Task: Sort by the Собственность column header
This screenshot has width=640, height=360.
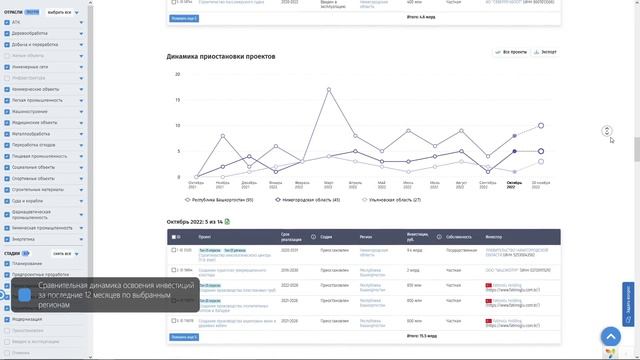Action: point(459,237)
